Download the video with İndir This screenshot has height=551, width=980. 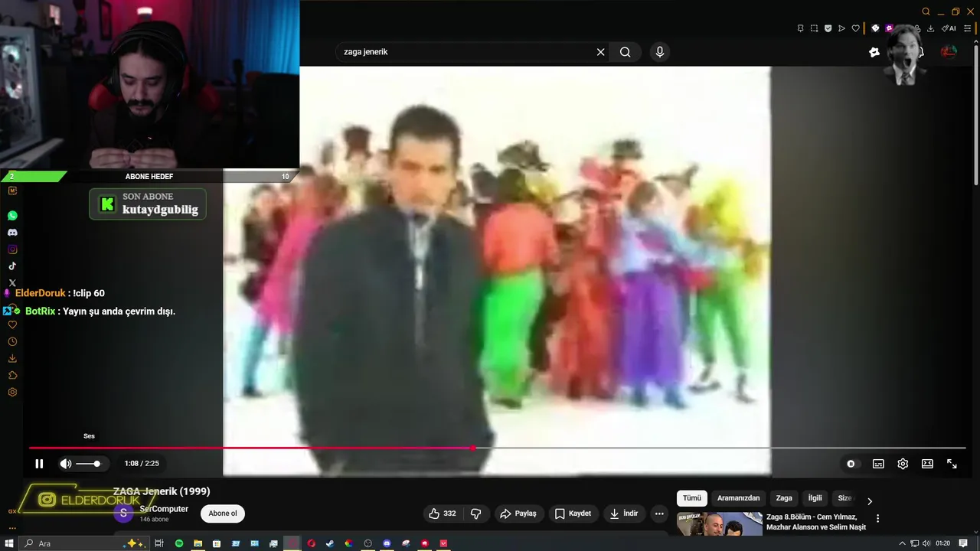[x=624, y=514]
